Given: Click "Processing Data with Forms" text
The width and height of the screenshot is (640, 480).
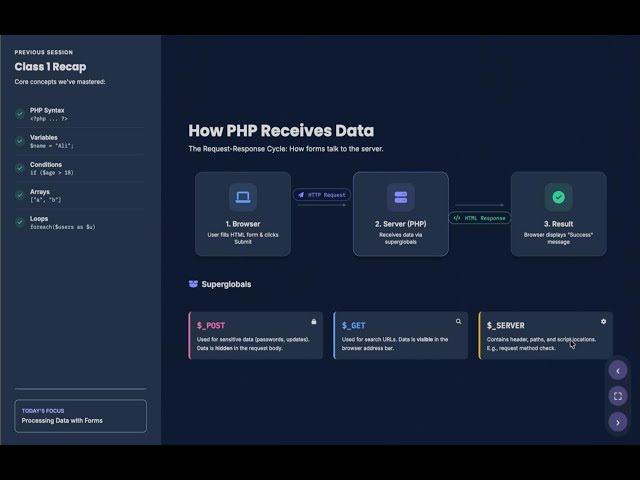Looking at the screenshot, I should pyautogui.click(x=62, y=420).
